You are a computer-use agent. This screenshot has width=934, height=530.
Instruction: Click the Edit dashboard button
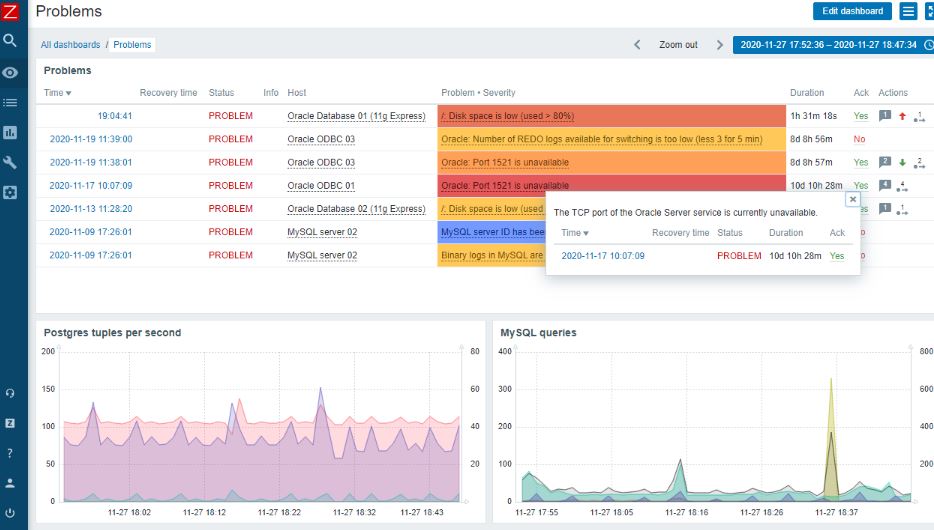coord(852,11)
